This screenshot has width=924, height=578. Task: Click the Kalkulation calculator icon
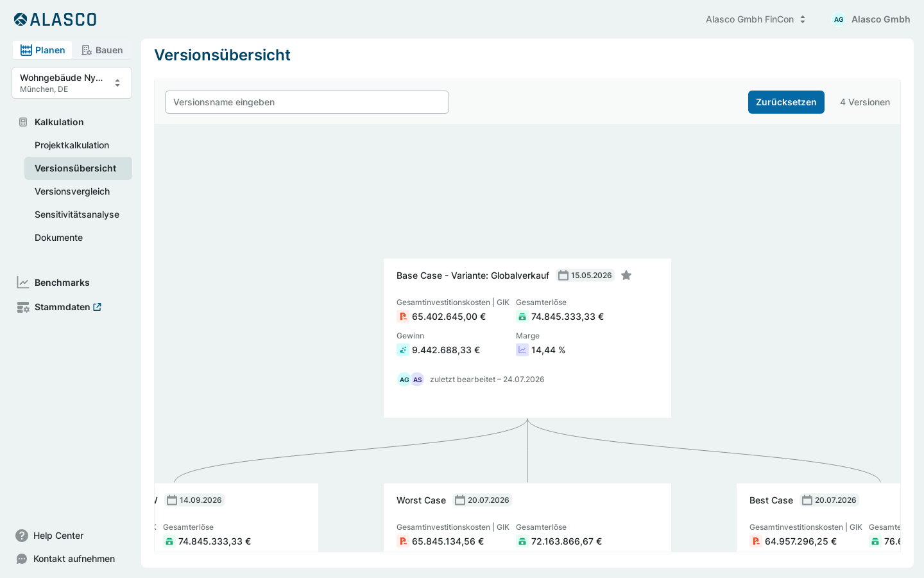click(x=23, y=122)
